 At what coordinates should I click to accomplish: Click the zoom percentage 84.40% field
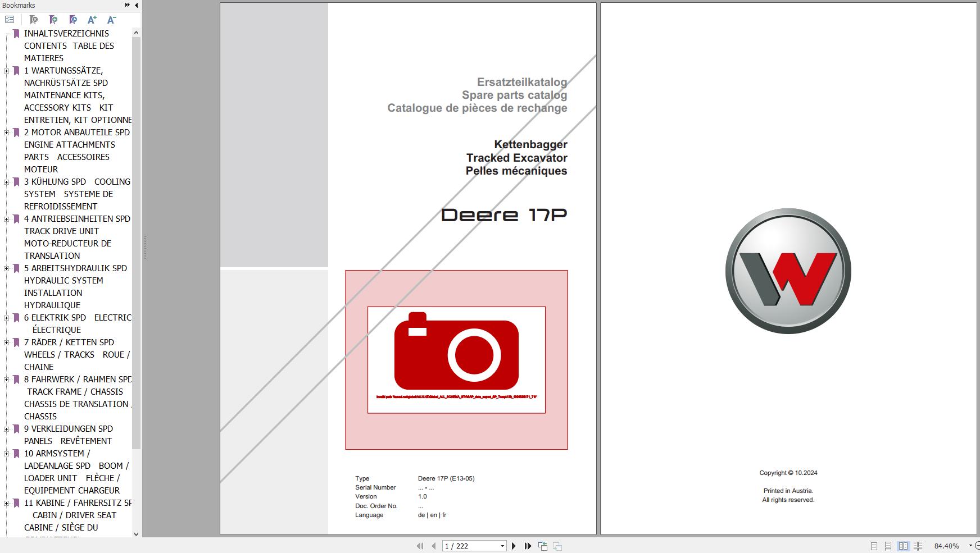[947, 546]
